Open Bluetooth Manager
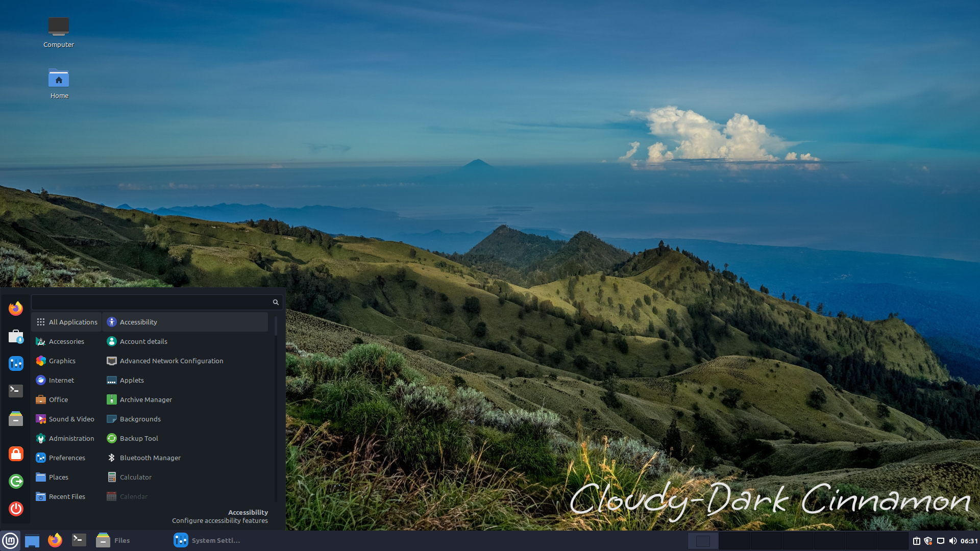 tap(185, 458)
